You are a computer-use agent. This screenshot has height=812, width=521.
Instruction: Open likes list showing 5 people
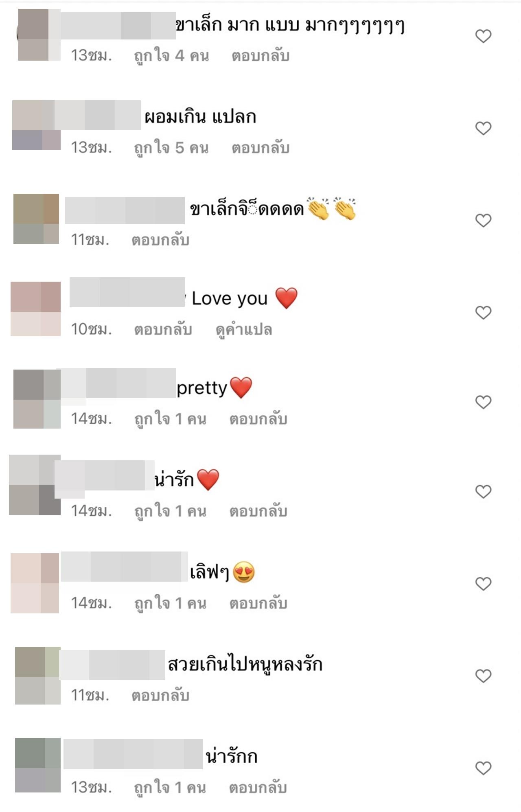[x=171, y=148]
